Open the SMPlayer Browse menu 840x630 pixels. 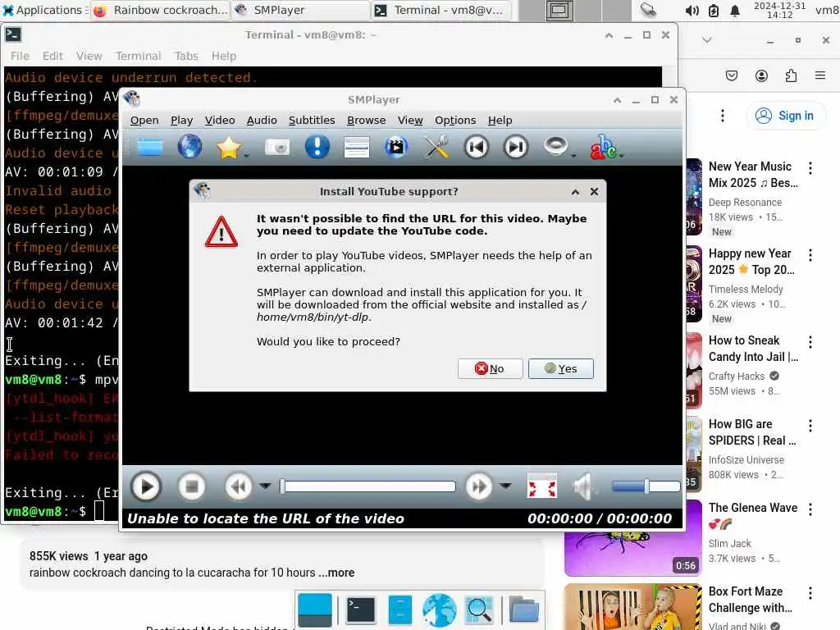[366, 120]
